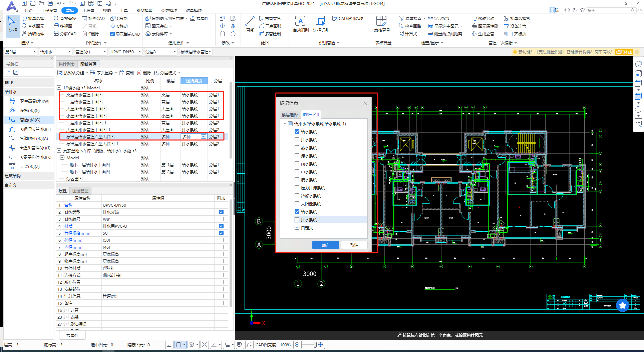Image resolution: width=644 pixels, height=352 pixels.
Task: Click 提属性 button below properties
Action: 72,335
